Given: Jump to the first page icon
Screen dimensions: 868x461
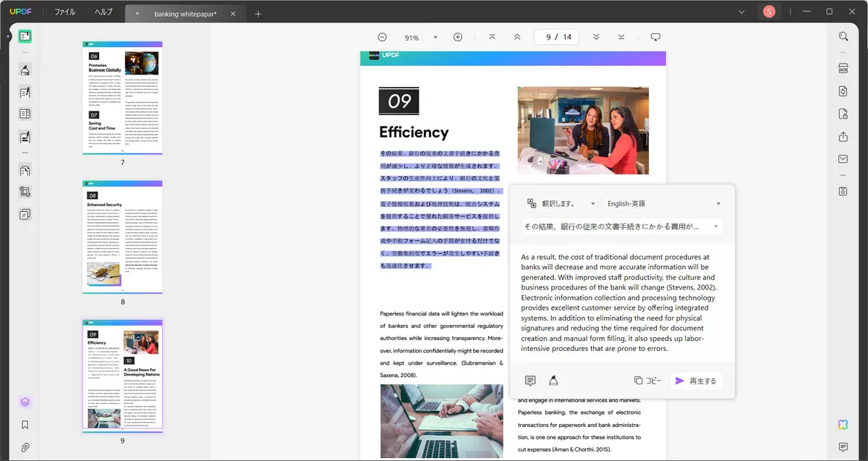Looking at the screenshot, I should pyautogui.click(x=492, y=37).
